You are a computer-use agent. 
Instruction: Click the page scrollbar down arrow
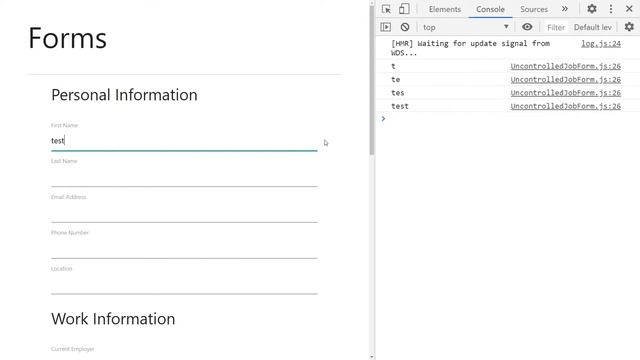coord(371,357)
